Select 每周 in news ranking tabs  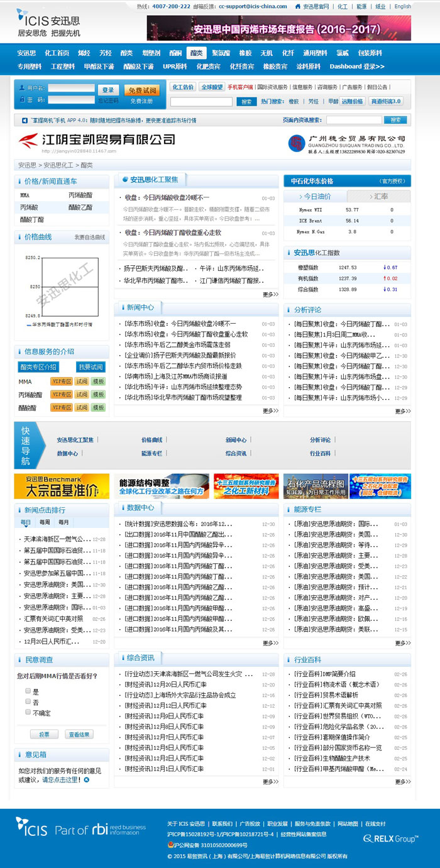point(45,522)
